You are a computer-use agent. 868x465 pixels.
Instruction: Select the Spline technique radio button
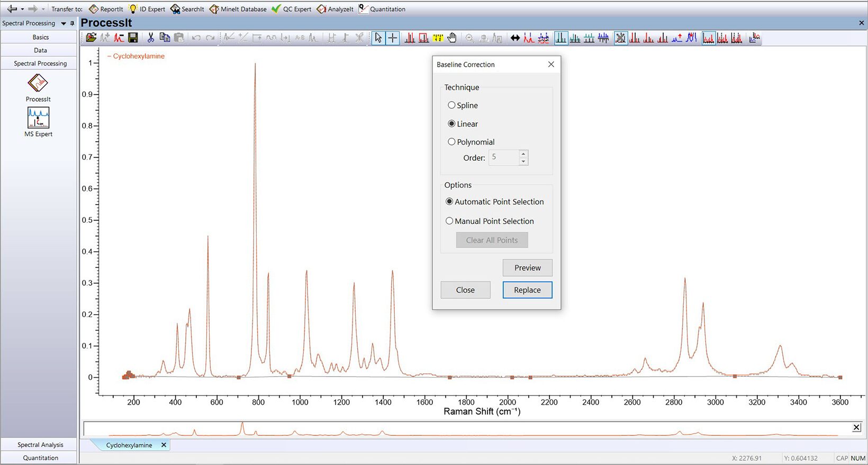tap(451, 105)
